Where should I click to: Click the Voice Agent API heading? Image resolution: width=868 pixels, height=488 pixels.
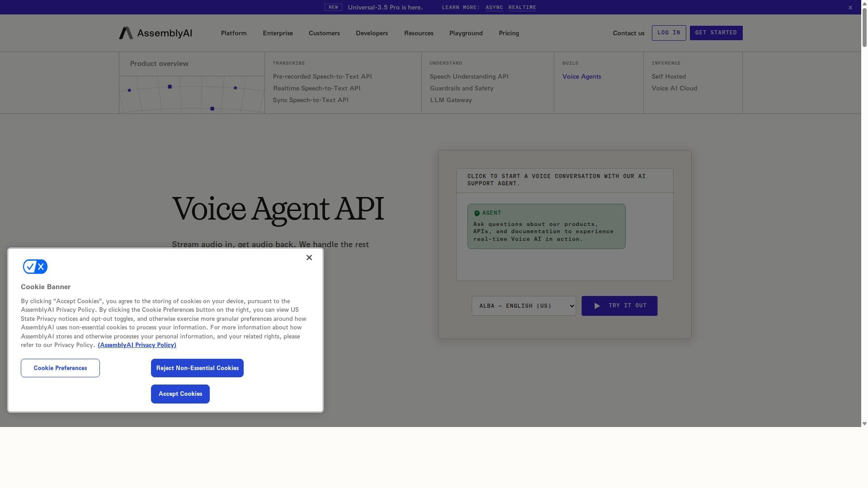278,209
